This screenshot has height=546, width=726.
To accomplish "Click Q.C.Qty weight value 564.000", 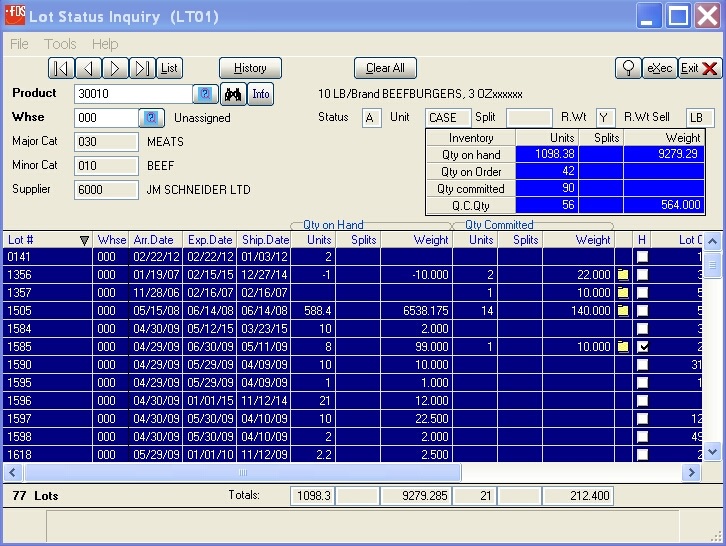I will tap(664, 205).
